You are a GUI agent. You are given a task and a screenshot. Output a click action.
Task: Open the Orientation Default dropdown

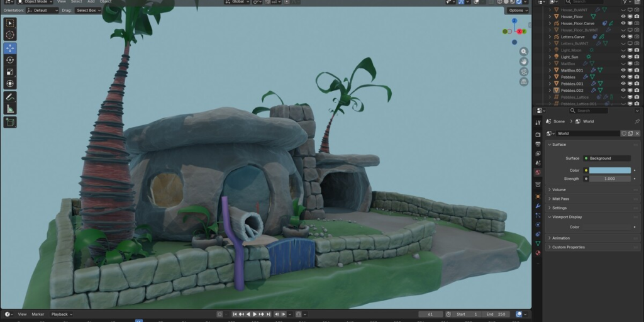(42, 10)
